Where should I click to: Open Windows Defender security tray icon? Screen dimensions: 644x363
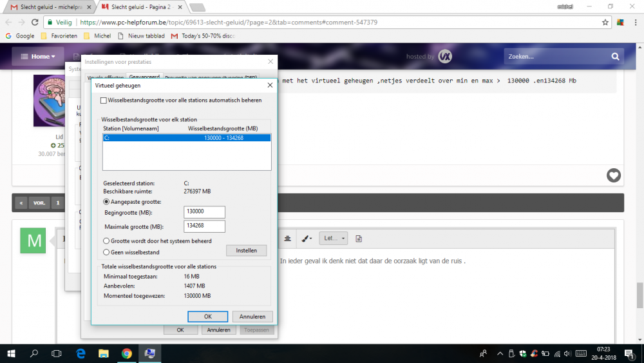(x=523, y=353)
